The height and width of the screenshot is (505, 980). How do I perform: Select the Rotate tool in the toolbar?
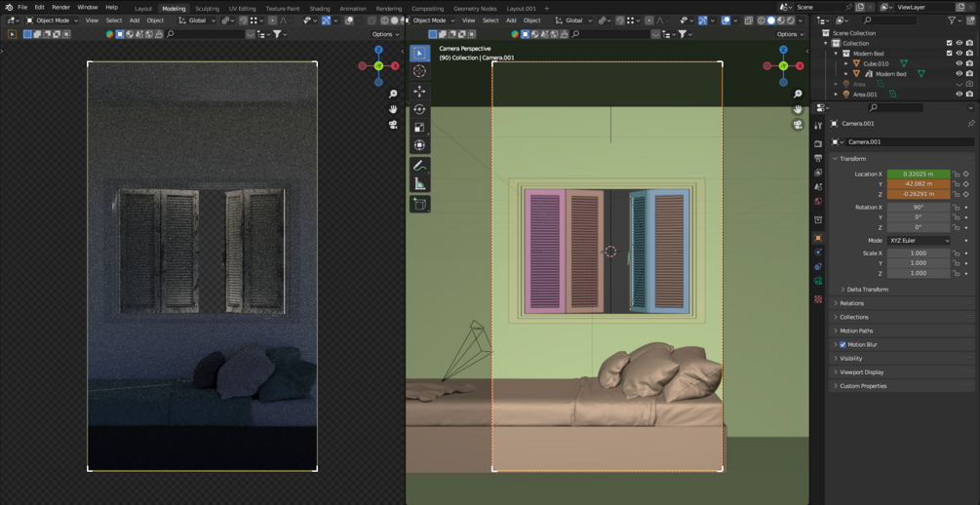pyautogui.click(x=419, y=109)
